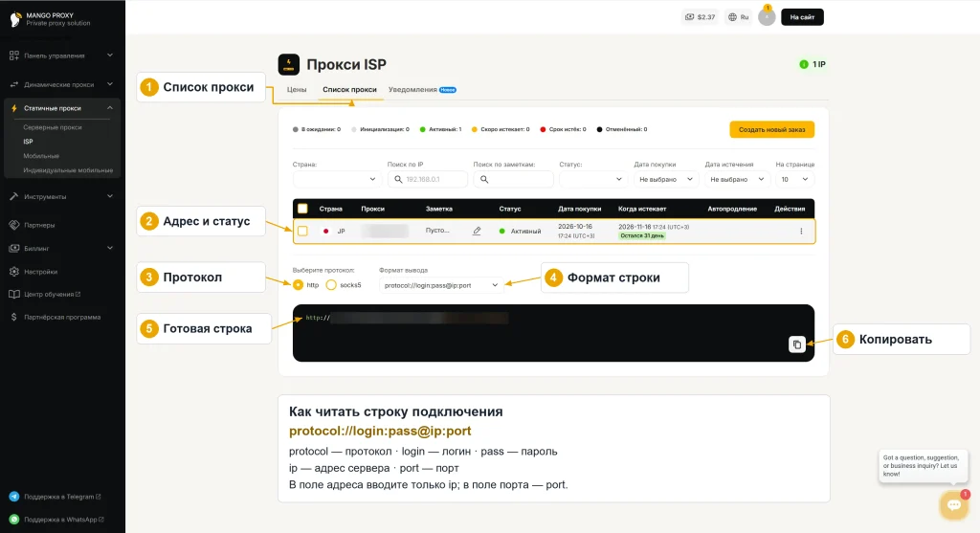Click the На сайт button
This screenshot has width=980, height=533.
click(x=802, y=17)
